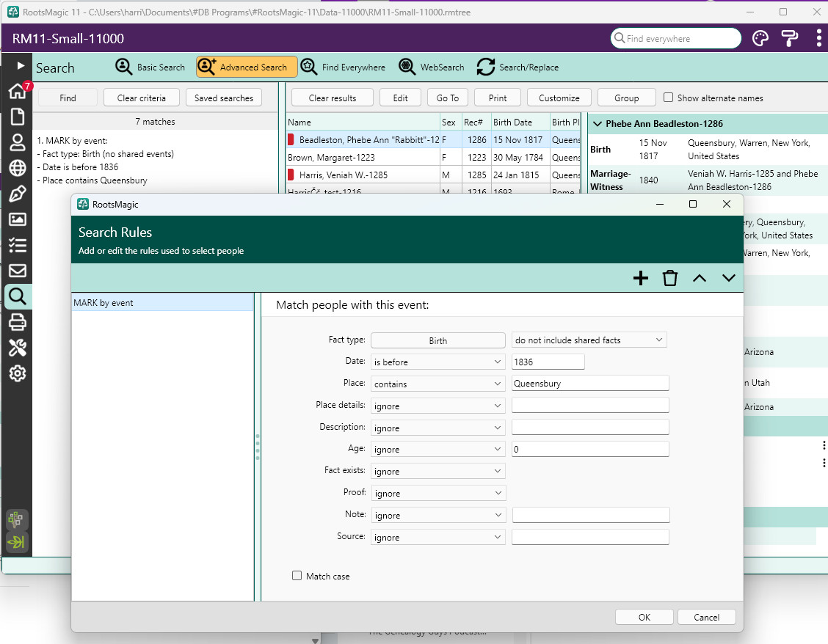
Task: Click the Birth fact type button
Action: [437, 340]
